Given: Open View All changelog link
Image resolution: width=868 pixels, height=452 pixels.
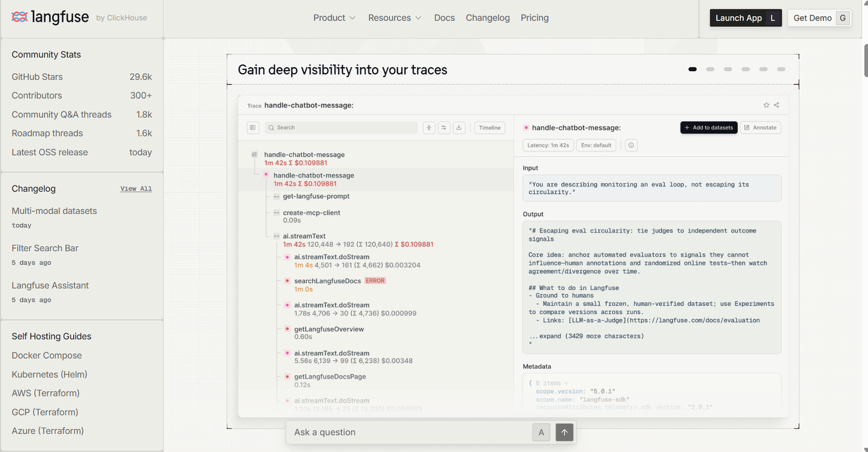Looking at the screenshot, I should 136,188.
